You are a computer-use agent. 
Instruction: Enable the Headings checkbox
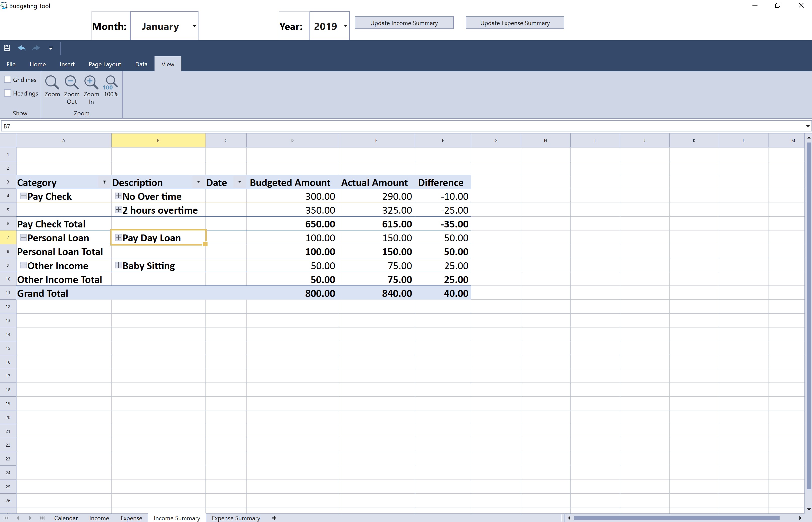click(8, 93)
